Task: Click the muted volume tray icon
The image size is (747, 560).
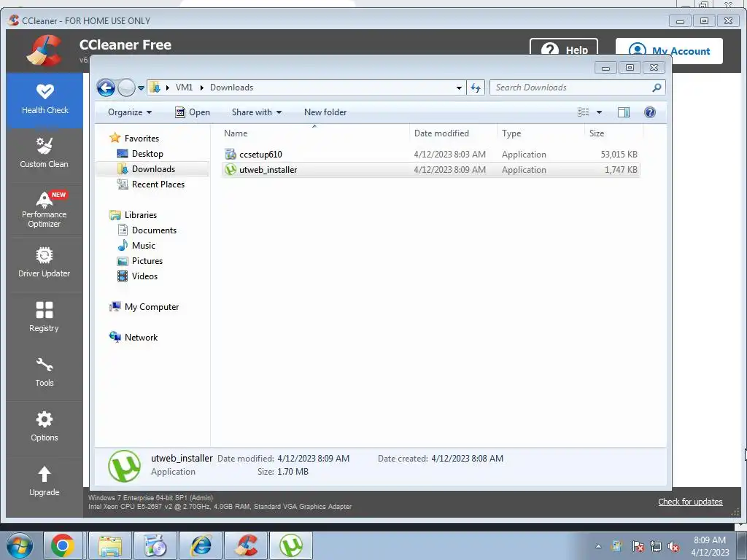Action: point(673,547)
